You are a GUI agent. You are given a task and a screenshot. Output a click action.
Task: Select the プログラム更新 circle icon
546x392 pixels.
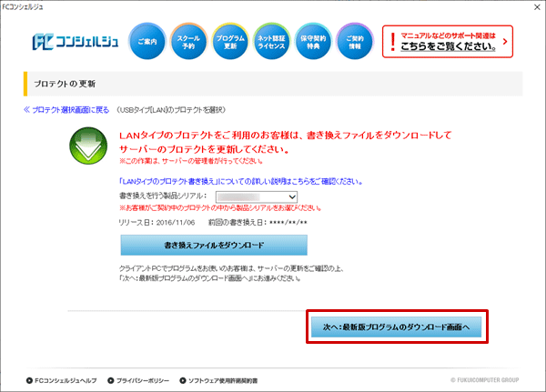click(x=230, y=41)
